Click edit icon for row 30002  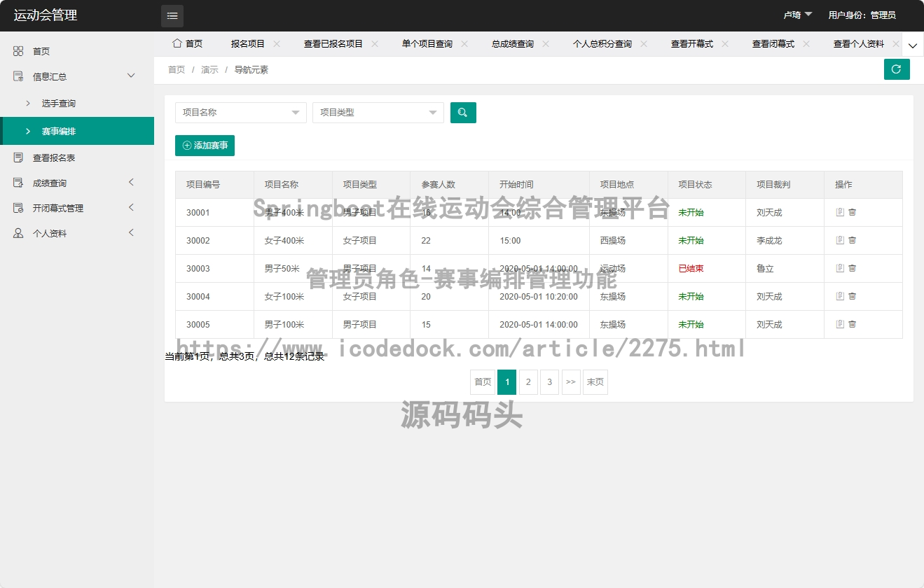[840, 240]
